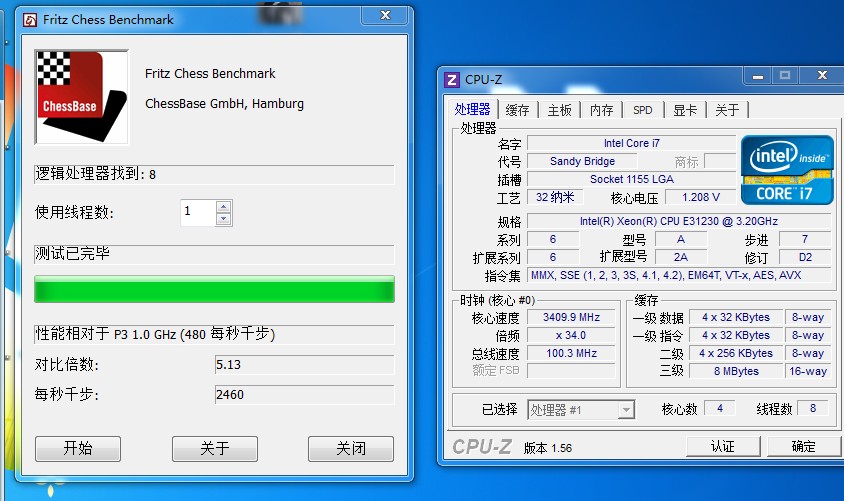Close the CPU-Z window
The height and width of the screenshot is (501, 844).
click(x=821, y=75)
